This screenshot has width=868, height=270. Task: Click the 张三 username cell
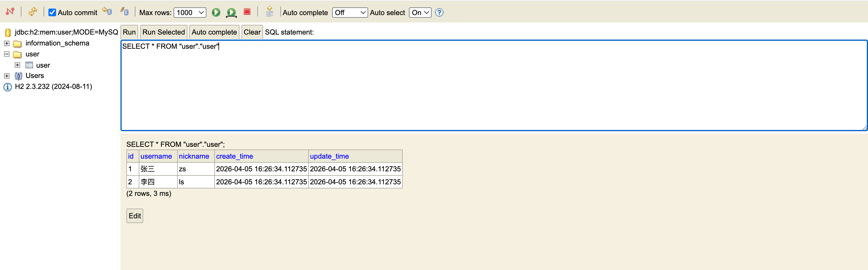pyautogui.click(x=158, y=169)
